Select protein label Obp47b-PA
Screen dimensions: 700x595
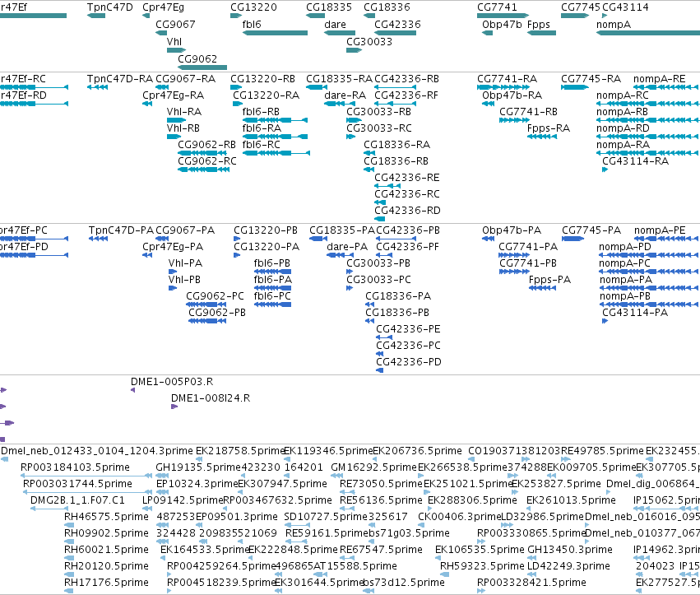512,230
